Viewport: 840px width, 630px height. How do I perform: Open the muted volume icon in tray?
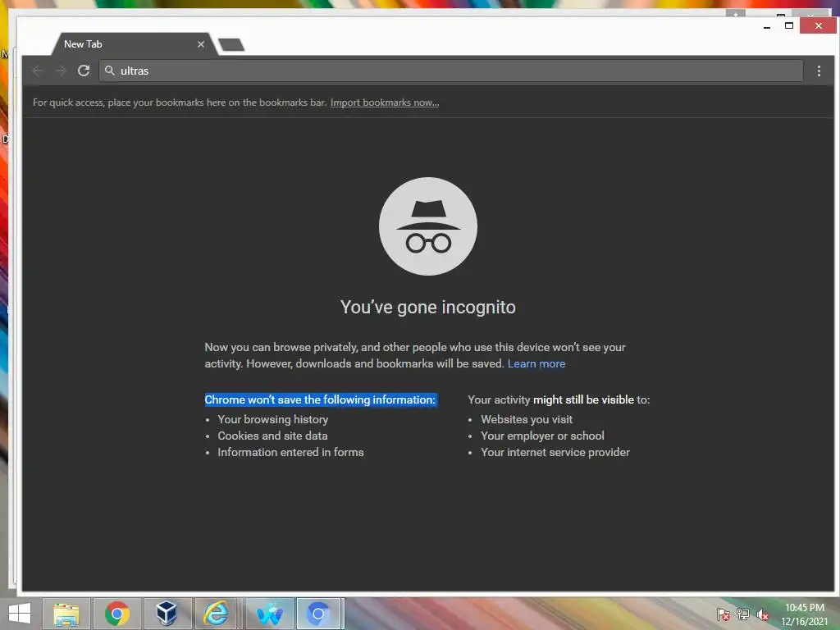tap(763, 614)
